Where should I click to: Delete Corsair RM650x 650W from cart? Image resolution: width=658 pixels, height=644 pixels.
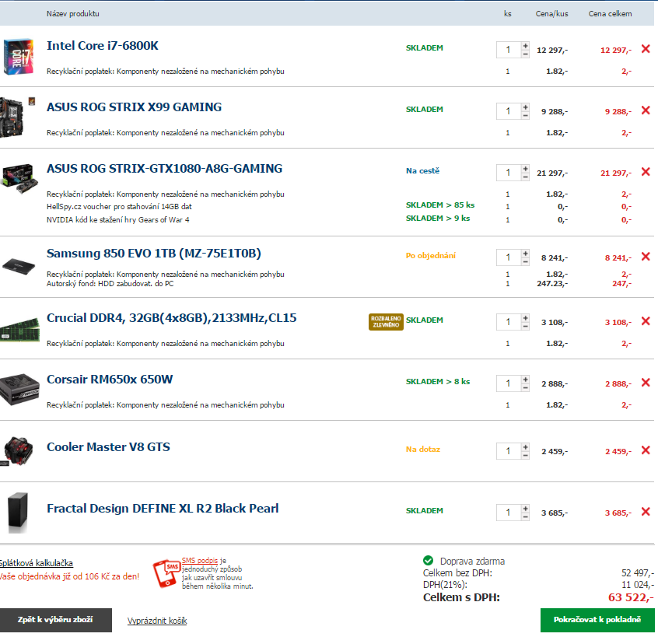[x=646, y=382]
